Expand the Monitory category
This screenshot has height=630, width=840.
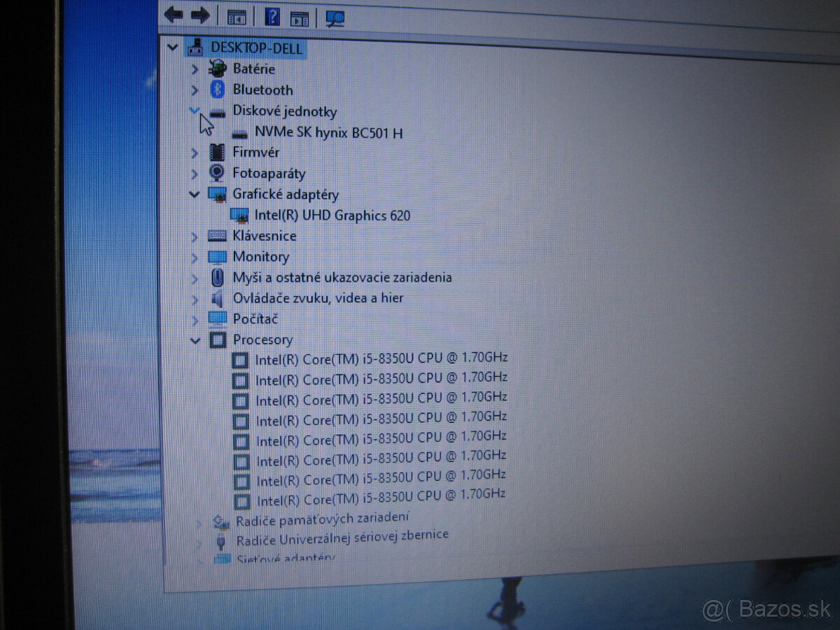(195, 257)
